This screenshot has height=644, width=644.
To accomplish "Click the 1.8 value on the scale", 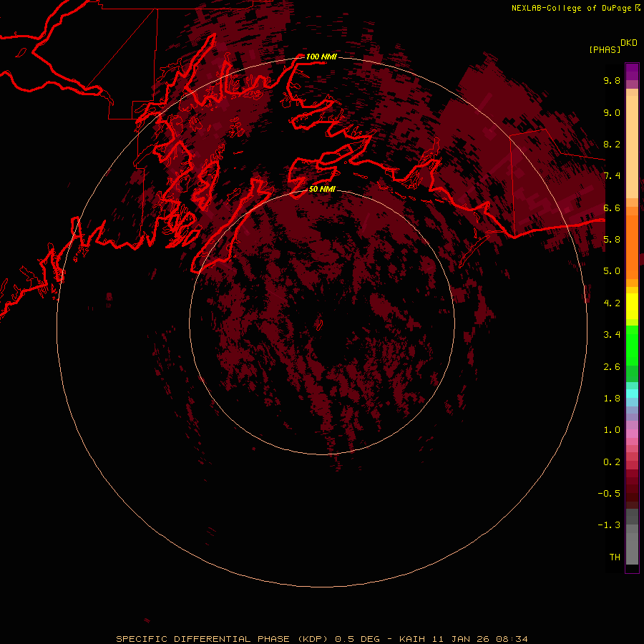I will [612, 399].
